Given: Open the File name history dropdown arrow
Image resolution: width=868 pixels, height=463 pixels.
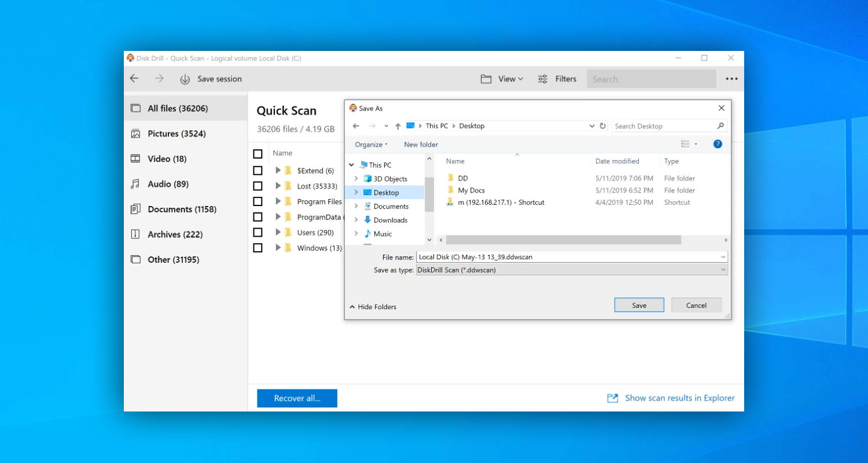Looking at the screenshot, I should coord(723,257).
